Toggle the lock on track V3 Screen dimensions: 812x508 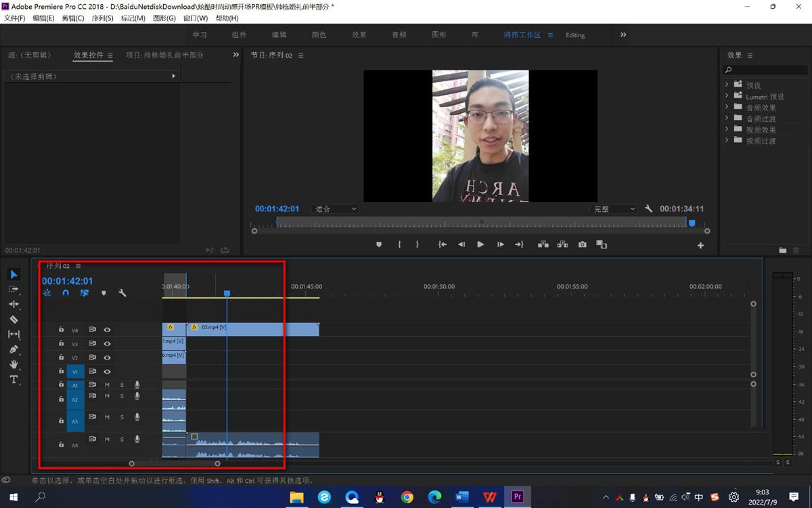pyautogui.click(x=62, y=343)
